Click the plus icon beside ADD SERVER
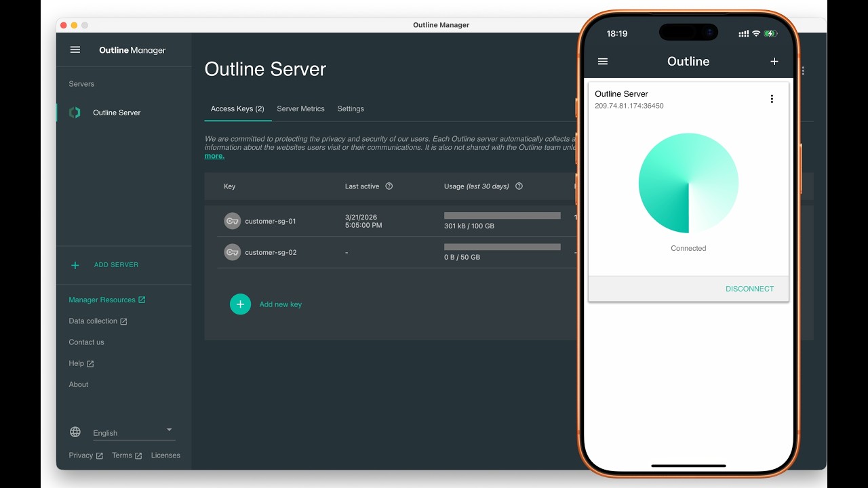Viewport: 868px width, 488px height. pos(75,265)
